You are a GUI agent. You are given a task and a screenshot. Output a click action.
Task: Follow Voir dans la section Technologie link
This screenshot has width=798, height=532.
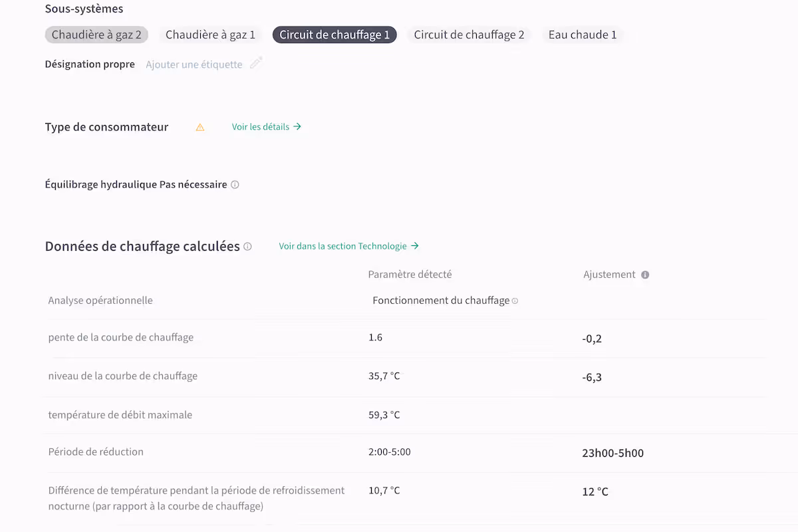pos(349,246)
